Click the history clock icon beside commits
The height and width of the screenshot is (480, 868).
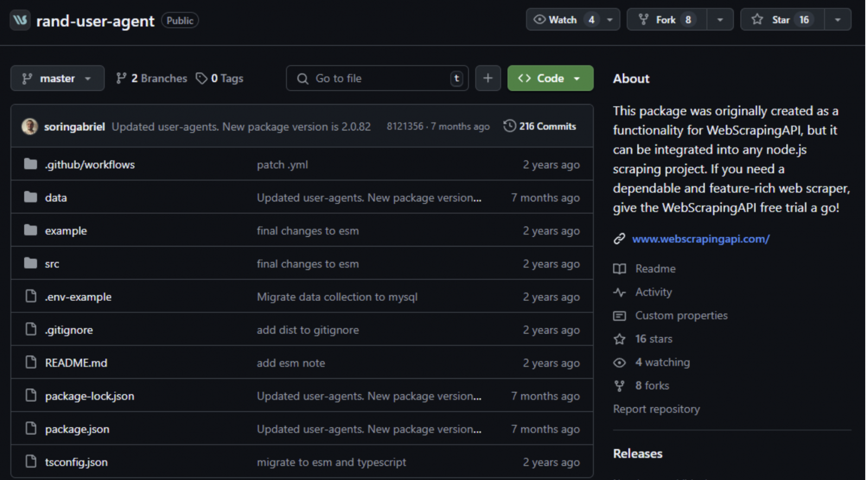coord(509,126)
